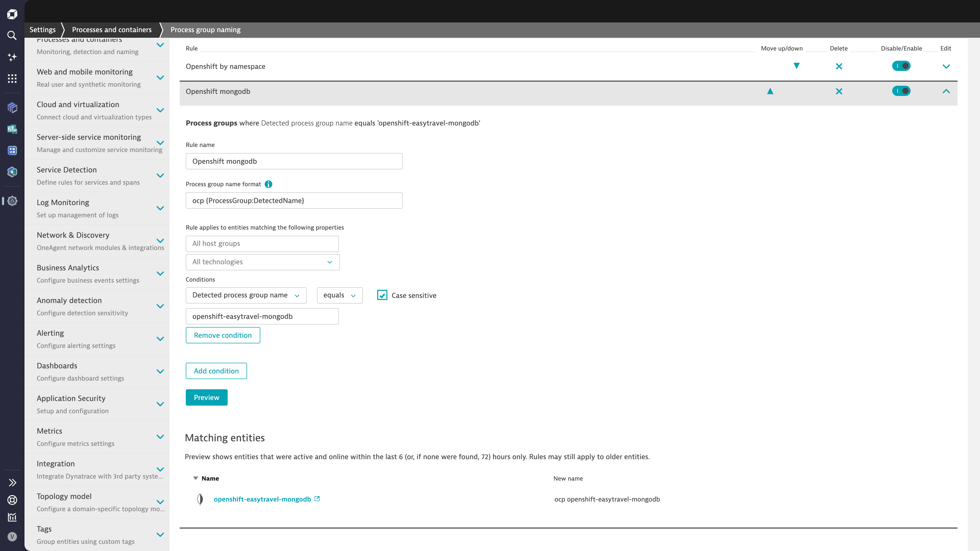Screen dimensions: 980x551
Task: Open the Detected process group name dropdown
Action: coord(246,295)
